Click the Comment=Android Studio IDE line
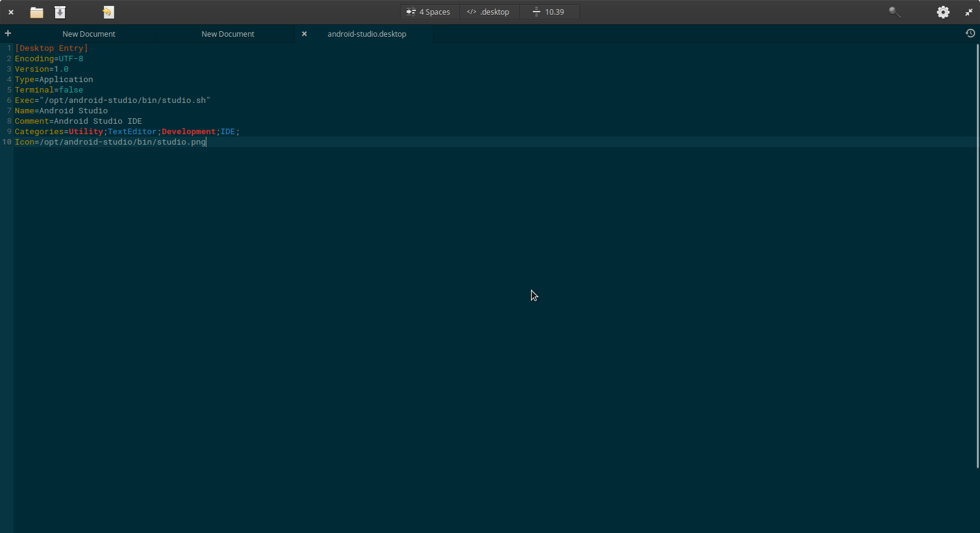 (78, 121)
